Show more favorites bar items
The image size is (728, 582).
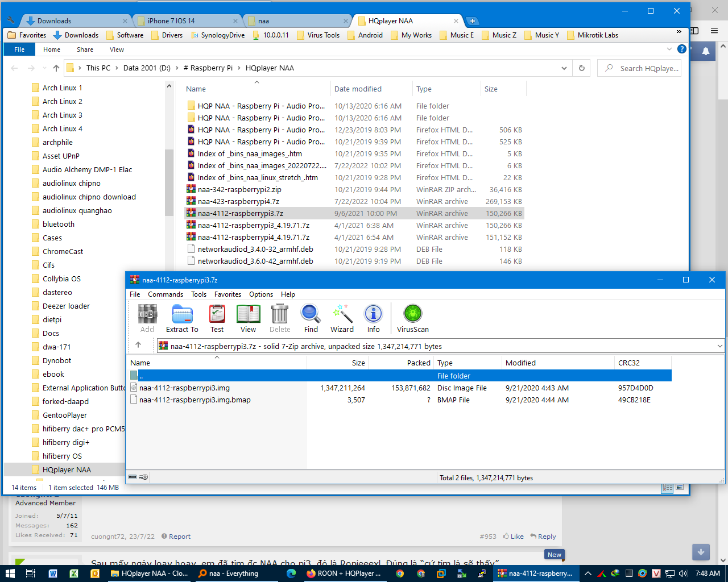pyautogui.click(x=679, y=32)
